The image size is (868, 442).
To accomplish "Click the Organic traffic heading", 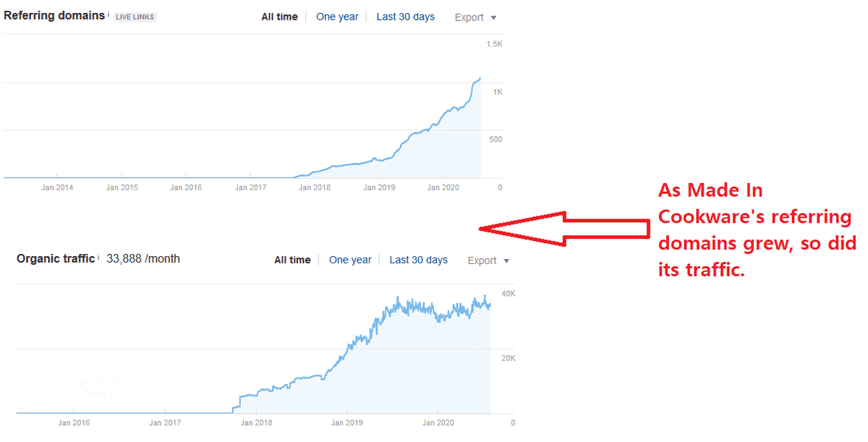I will pos(56,258).
